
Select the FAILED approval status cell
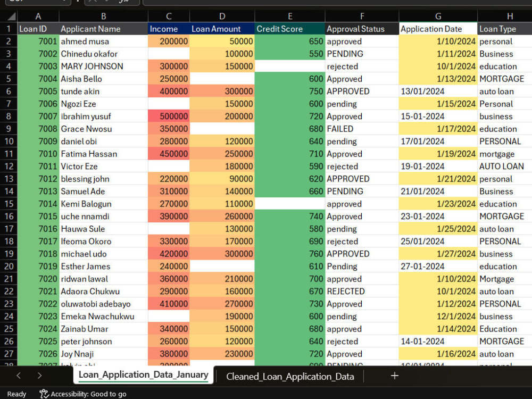coord(362,129)
